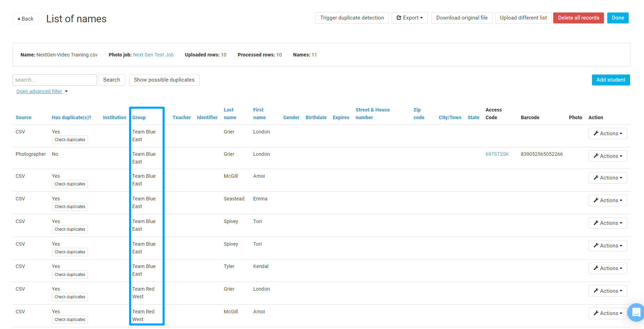Viewport: 644px width, 329px height.
Task: Open access code 697ST2SK link
Action: (x=497, y=154)
